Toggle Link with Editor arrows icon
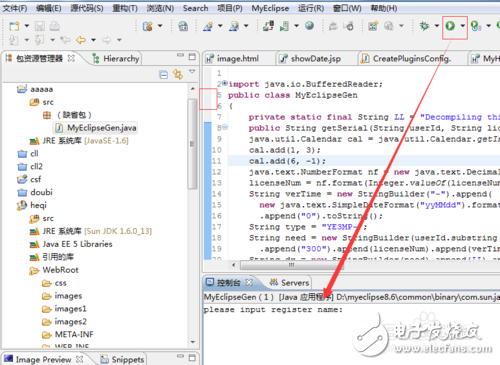The image size is (500, 365). [x=178, y=74]
